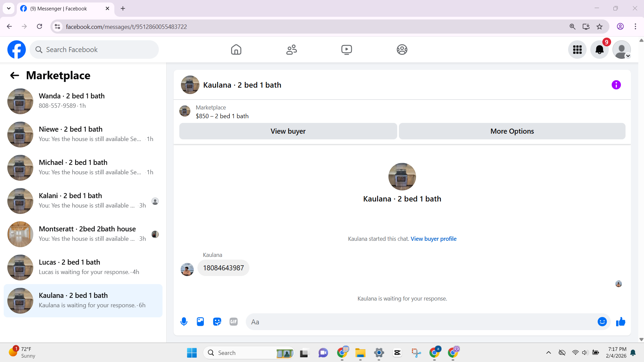Click the $850 – 2 bed 1 bath listing
644x362 pixels.
pyautogui.click(x=222, y=116)
